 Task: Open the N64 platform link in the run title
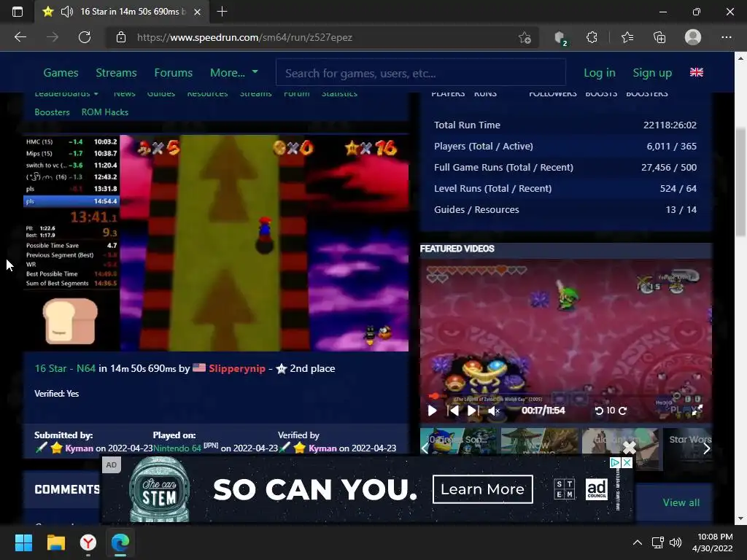[86, 368]
